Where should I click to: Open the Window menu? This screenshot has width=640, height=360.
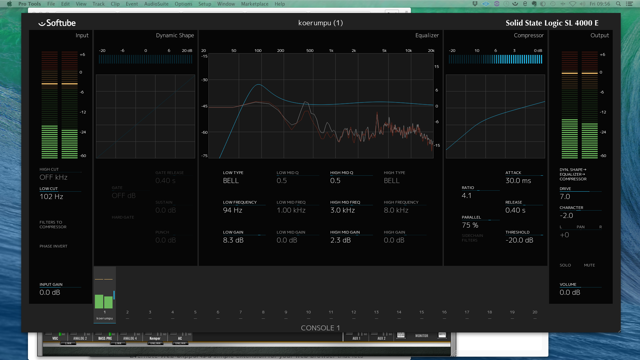click(x=226, y=4)
